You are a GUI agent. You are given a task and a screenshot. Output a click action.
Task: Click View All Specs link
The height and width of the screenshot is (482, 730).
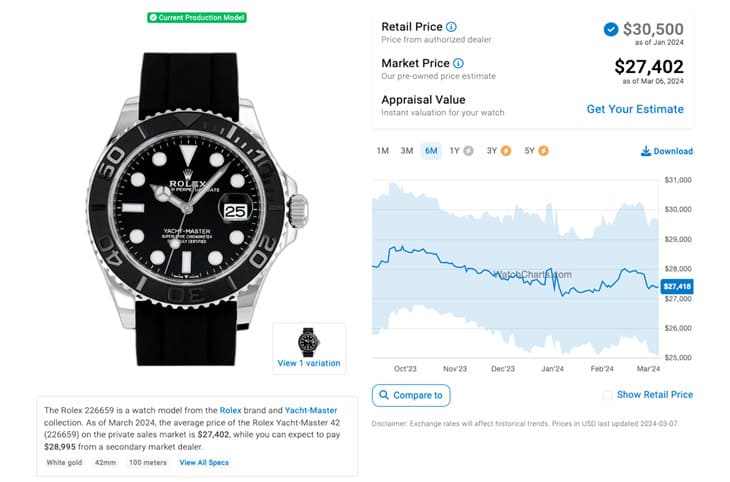click(204, 462)
